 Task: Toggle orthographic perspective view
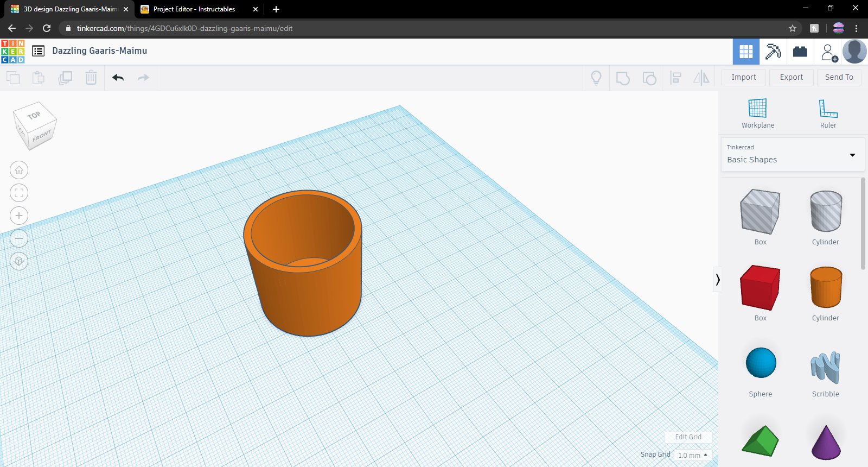[19, 261]
